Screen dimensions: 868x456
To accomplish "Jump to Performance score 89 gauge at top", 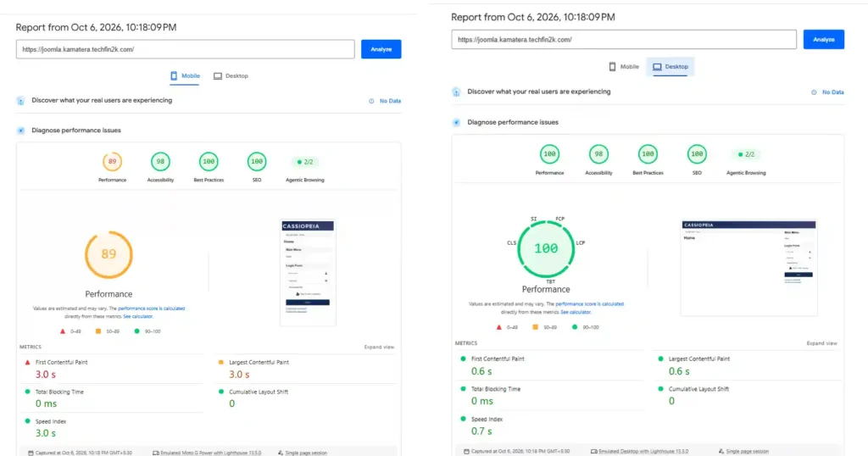I will click(x=113, y=162).
